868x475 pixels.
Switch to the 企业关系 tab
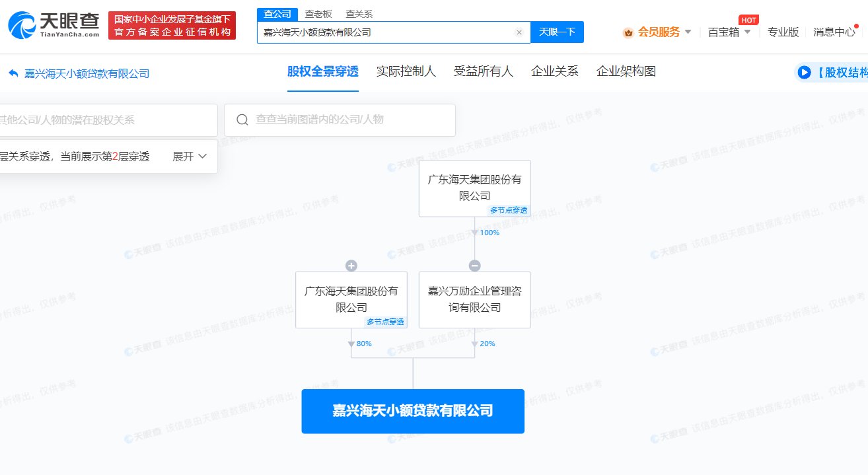(x=555, y=71)
